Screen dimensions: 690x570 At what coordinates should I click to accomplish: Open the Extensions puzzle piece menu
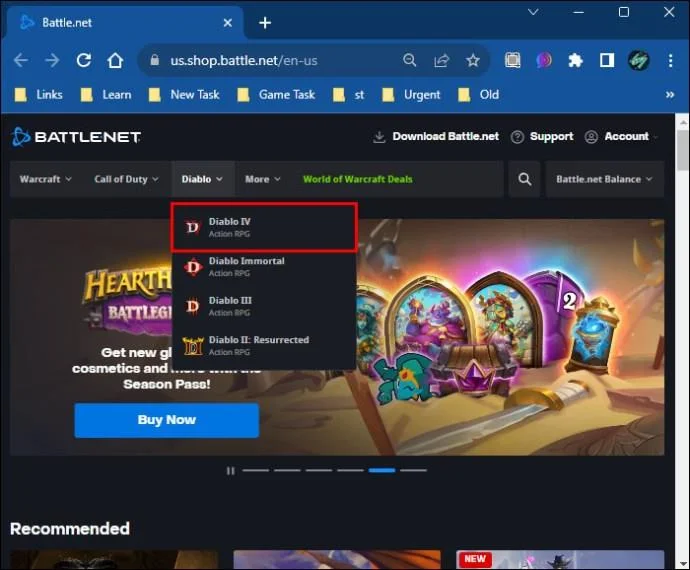pos(575,60)
